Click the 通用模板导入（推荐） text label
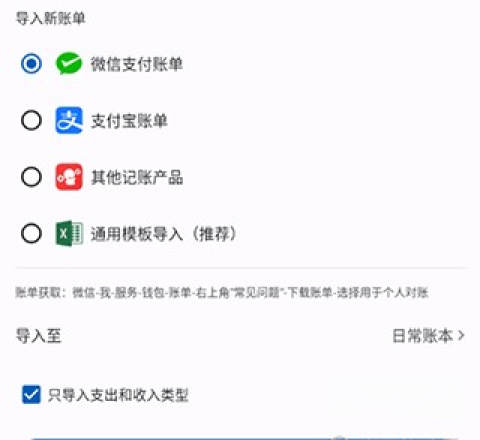This screenshot has height=440, width=480. pyautogui.click(x=164, y=234)
